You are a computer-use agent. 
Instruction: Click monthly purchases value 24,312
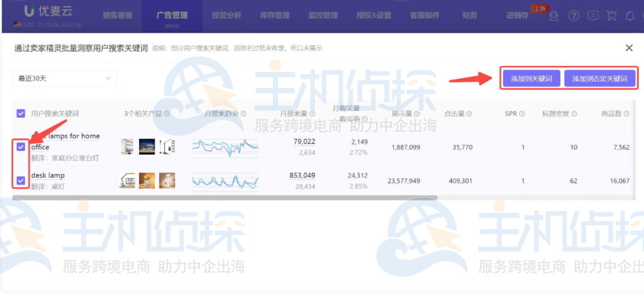click(358, 176)
